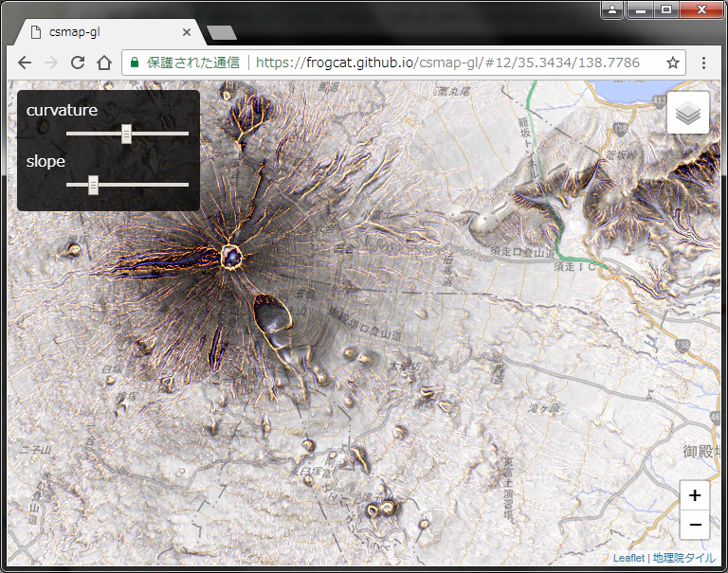Screen dimensions: 728x573
Task: Click the 須走口登山道 map label
Action: click(x=523, y=252)
